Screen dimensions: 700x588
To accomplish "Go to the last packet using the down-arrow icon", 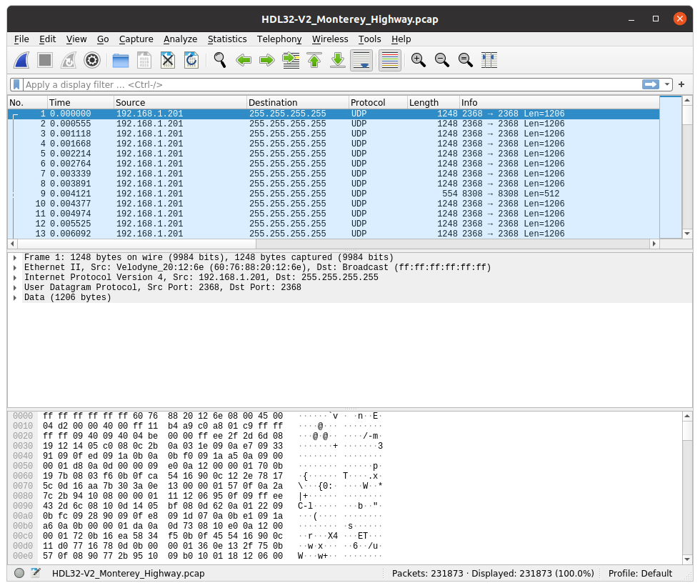I will (337, 60).
